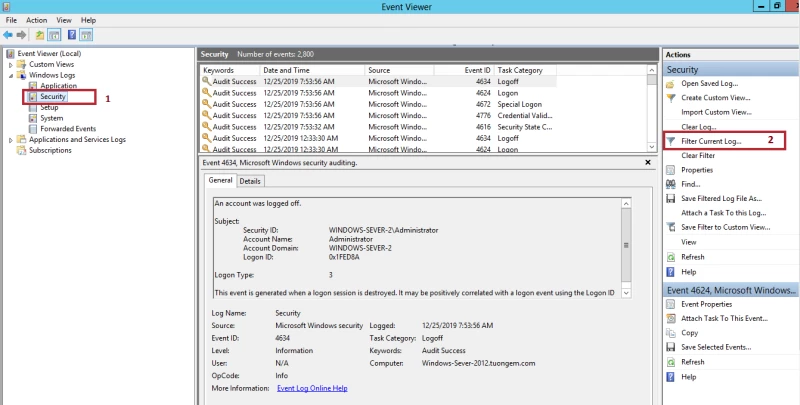
Task: Switch to the General tab
Action: pos(220,181)
